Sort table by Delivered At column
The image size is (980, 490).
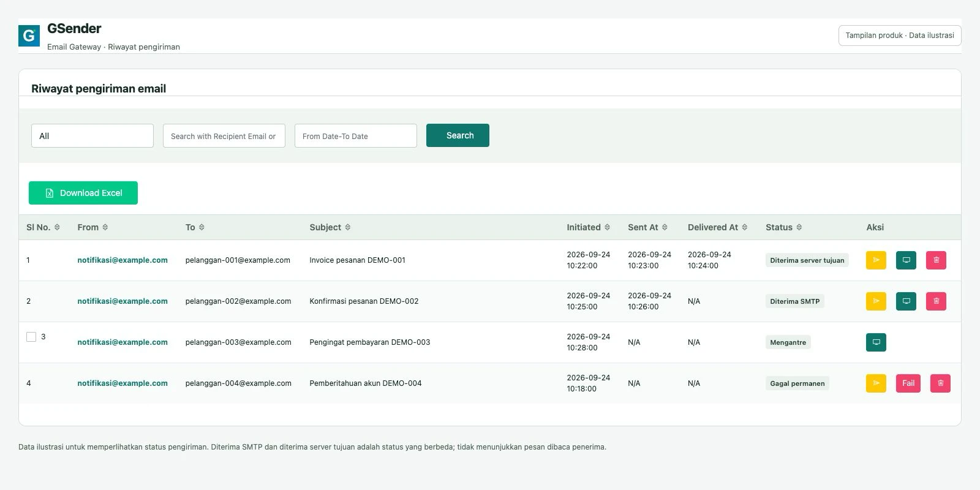(x=745, y=227)
